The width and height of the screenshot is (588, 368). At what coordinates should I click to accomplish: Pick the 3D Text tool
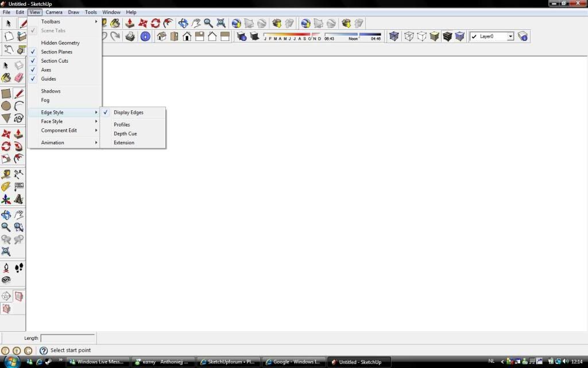tap(19, 199)
